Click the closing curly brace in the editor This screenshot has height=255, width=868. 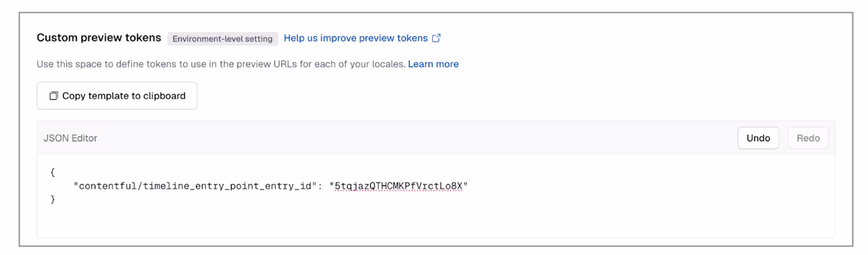[53, 199]
